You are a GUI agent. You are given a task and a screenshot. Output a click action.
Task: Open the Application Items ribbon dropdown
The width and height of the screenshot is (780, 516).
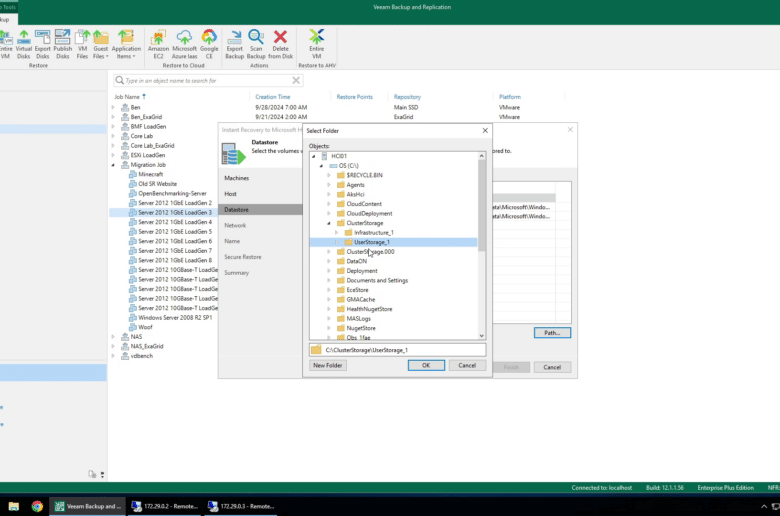click(126, 44)
